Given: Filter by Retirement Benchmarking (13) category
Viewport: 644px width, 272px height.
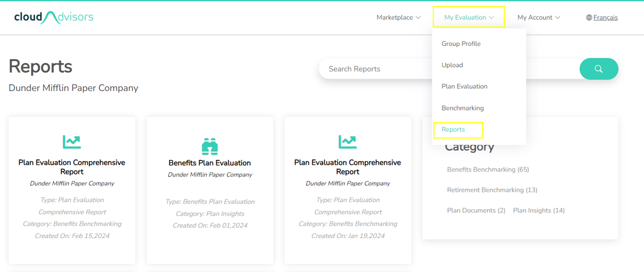Looking at the screenshot, I should point(492,190).
